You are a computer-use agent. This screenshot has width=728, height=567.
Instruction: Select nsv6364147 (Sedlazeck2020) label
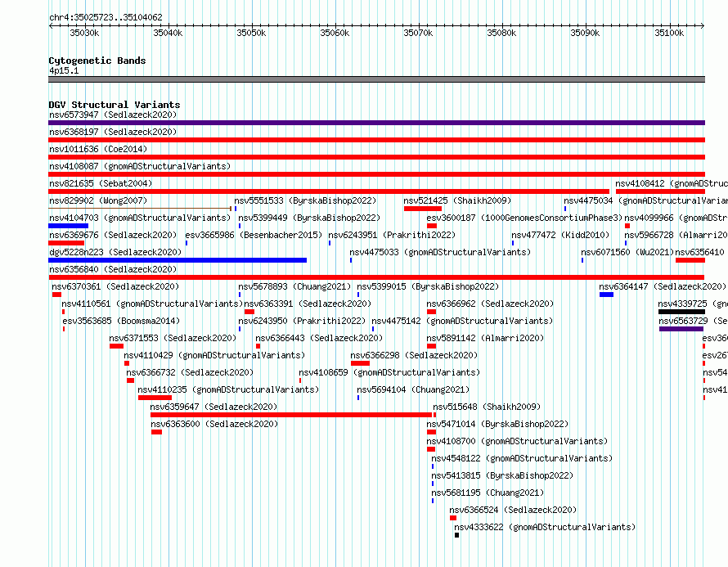click(663, 286)
